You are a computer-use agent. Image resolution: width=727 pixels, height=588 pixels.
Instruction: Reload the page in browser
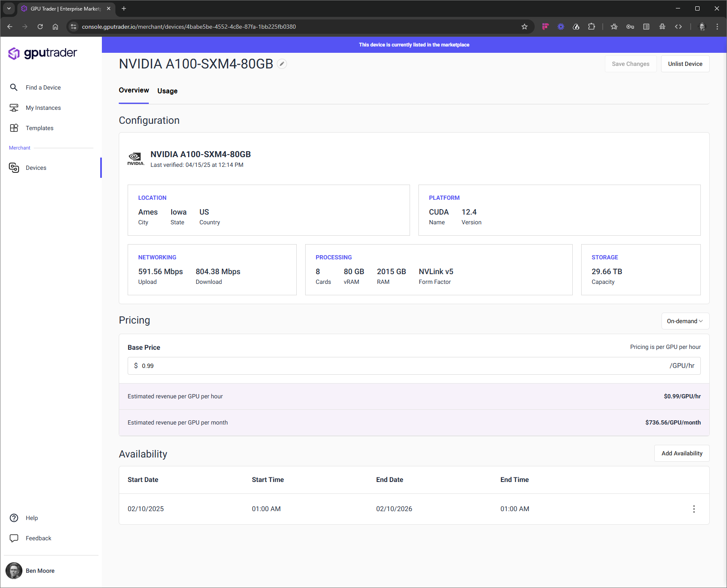click(x=40, y=27)
